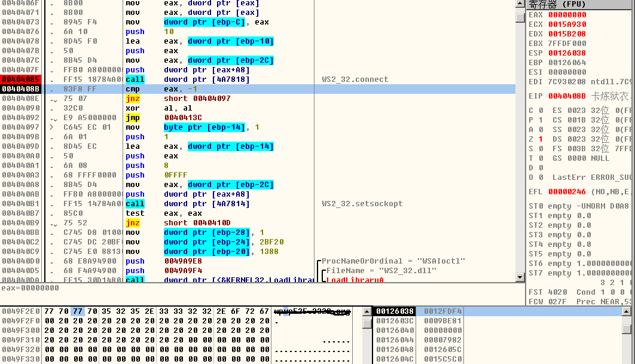
Task: Select 'jnz short 00404097' instruction
Action: pos(178,99)
